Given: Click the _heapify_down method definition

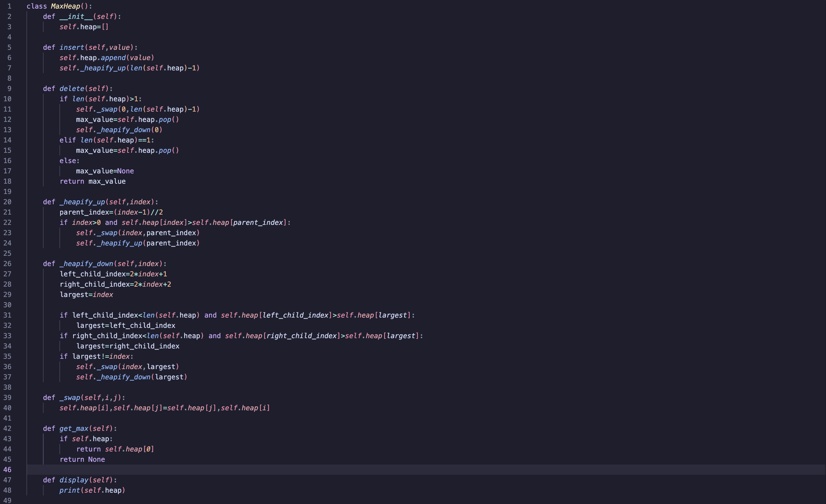Looking at the screenshot, I should point(87,264).
